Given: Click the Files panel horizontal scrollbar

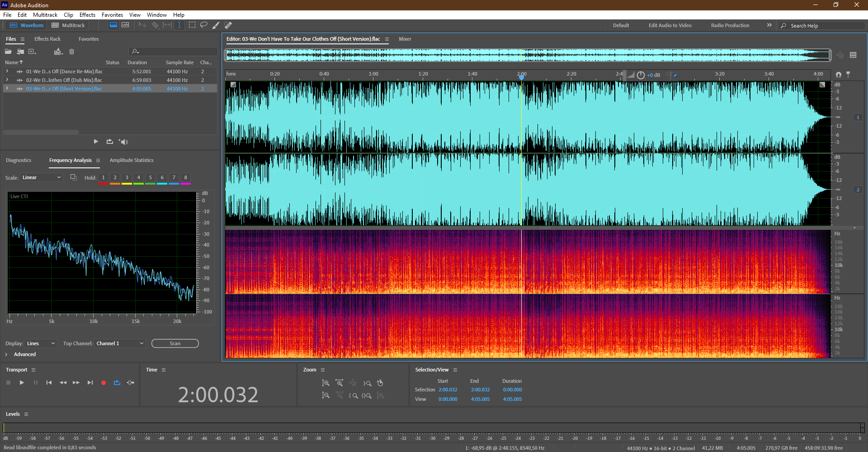Looking at the screenshot, I should (41, 132).
